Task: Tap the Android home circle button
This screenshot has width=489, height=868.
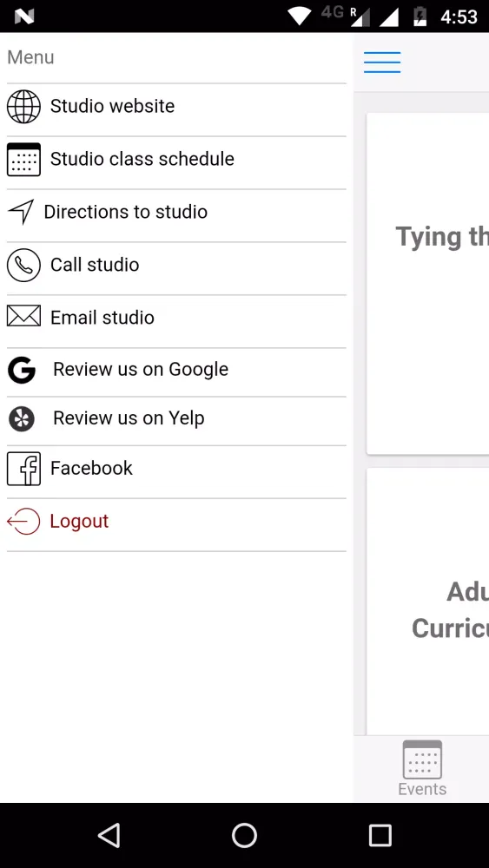Action: 244,835
